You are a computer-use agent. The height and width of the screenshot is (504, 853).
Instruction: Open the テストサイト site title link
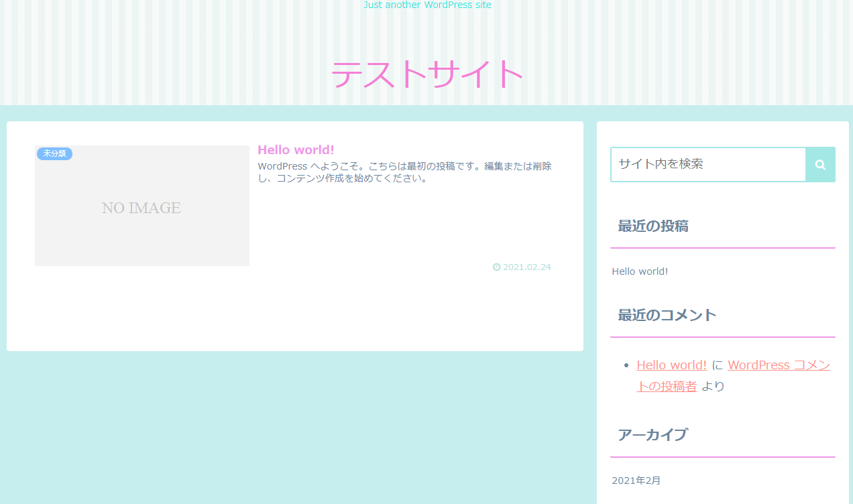coord(427,74)
